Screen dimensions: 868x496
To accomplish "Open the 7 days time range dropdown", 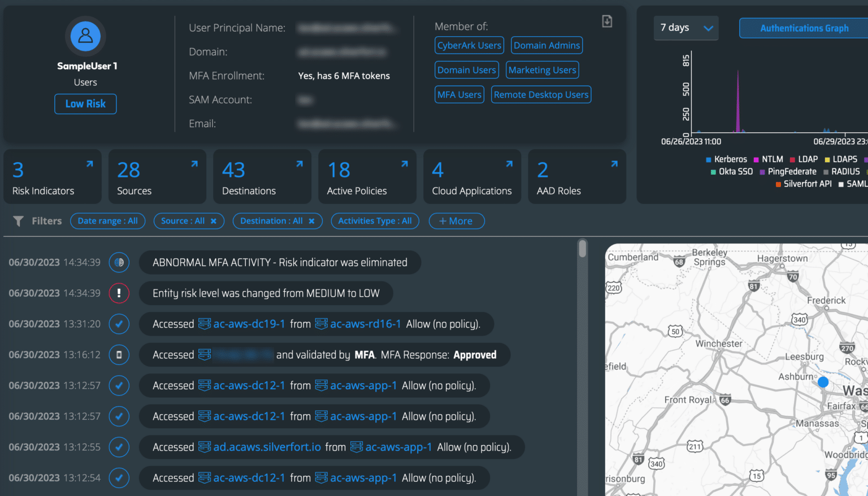I will point(685,28).
